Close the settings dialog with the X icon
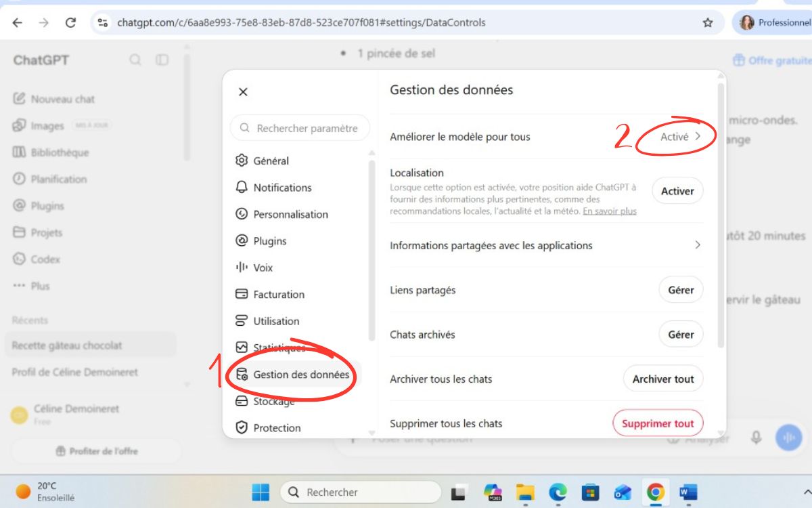The width and height of the screenshot is (812, 508). pos(244,92)
